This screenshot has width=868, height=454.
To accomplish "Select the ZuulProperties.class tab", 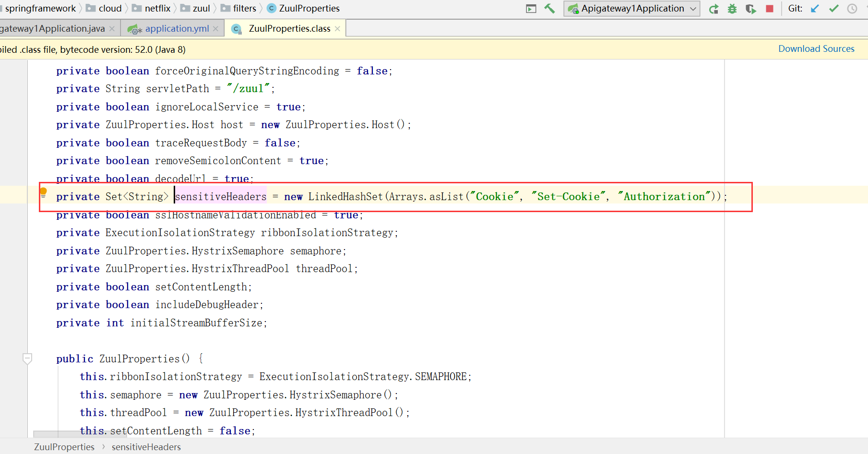I will click(289, 29).
